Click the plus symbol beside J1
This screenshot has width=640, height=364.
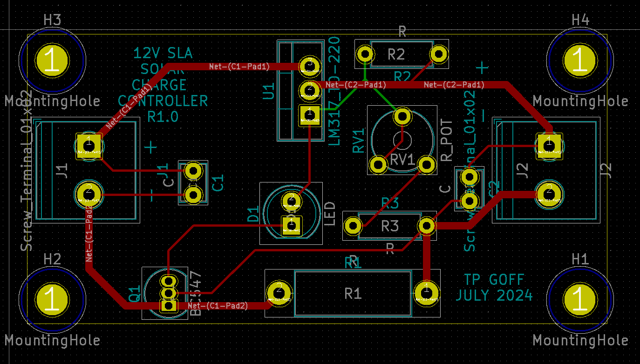click(x=150, y=148)
